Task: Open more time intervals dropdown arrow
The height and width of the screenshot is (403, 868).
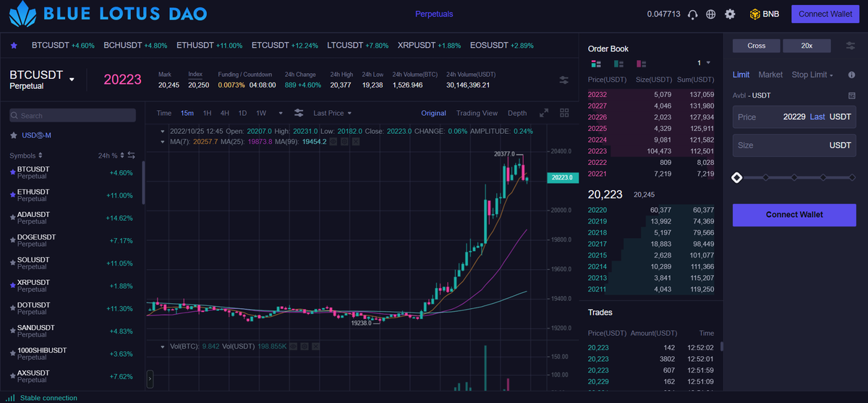Action: coord(281,113)
